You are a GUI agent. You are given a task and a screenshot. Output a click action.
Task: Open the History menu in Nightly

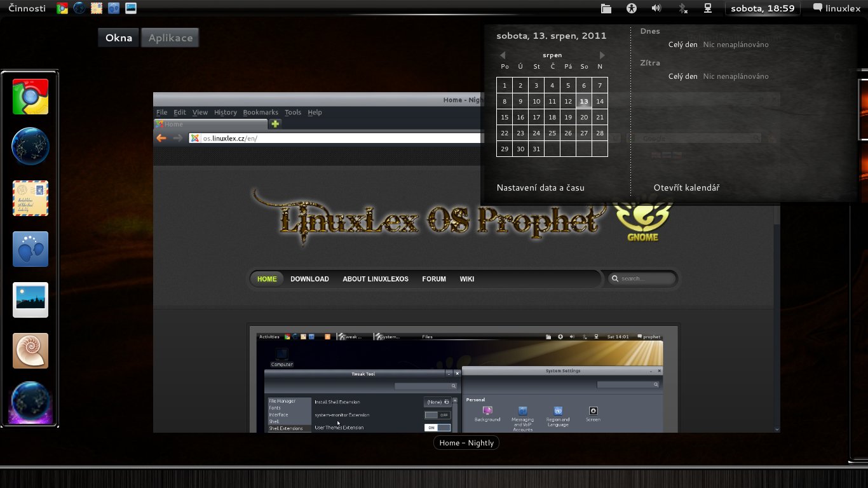pos(226,112)
